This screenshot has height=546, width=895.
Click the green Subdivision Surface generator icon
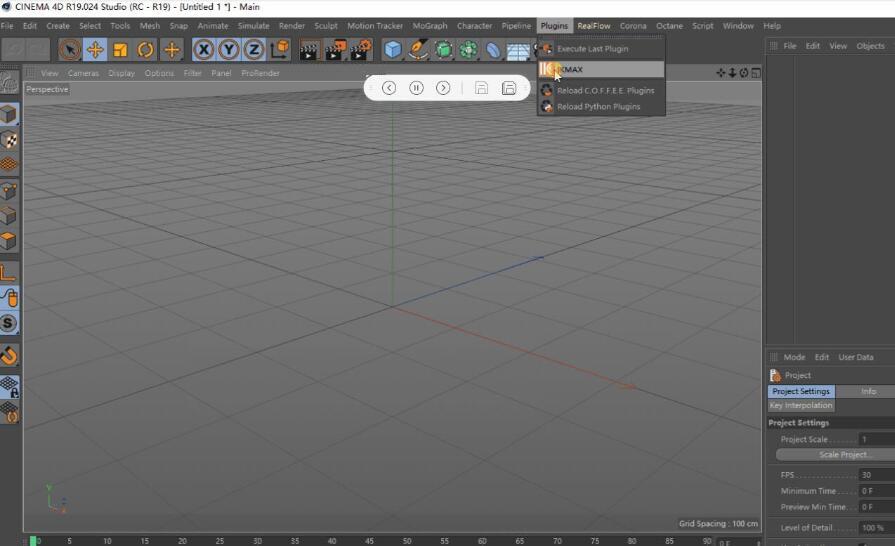pos(444,50)
